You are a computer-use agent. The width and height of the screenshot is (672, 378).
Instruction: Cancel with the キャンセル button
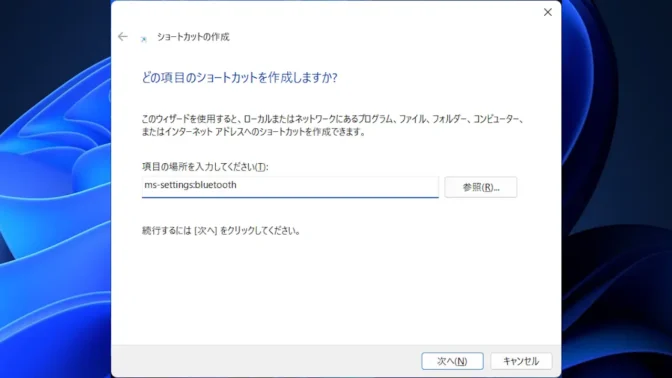[x=521, y=361]
